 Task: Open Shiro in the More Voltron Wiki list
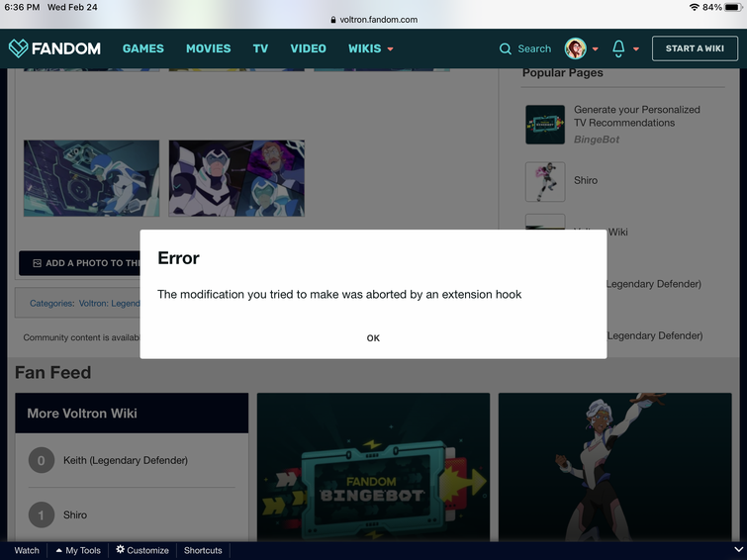[x=75, y=514]
